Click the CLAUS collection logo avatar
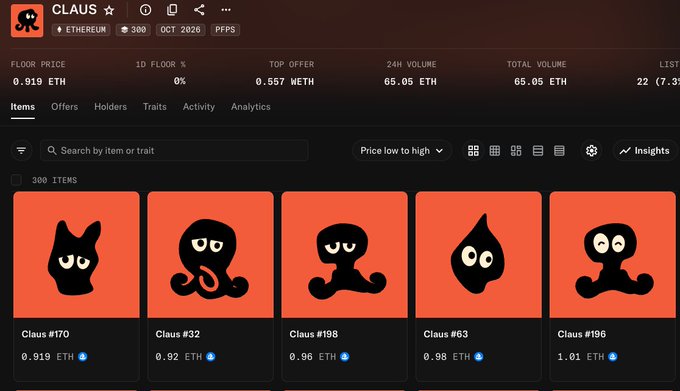The width and height of the screenshot is (680, 391). (27, 21)
